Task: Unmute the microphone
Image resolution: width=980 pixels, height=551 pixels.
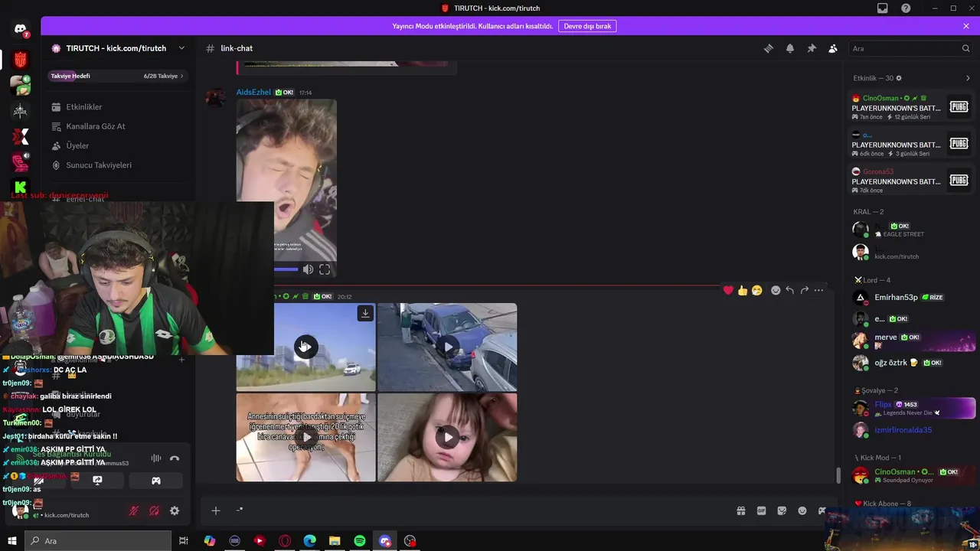Action: [x=135, y=510]
